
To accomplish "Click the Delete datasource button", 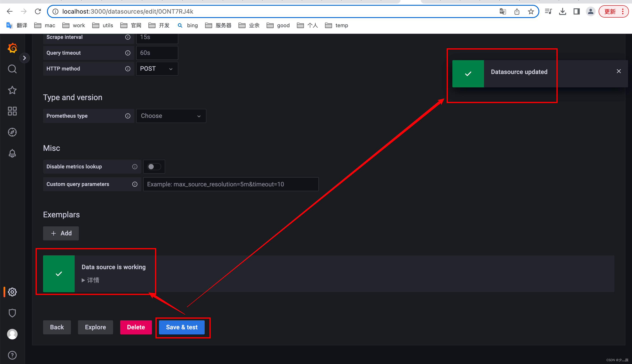I will pyautogui.click(x=135, y=327).
